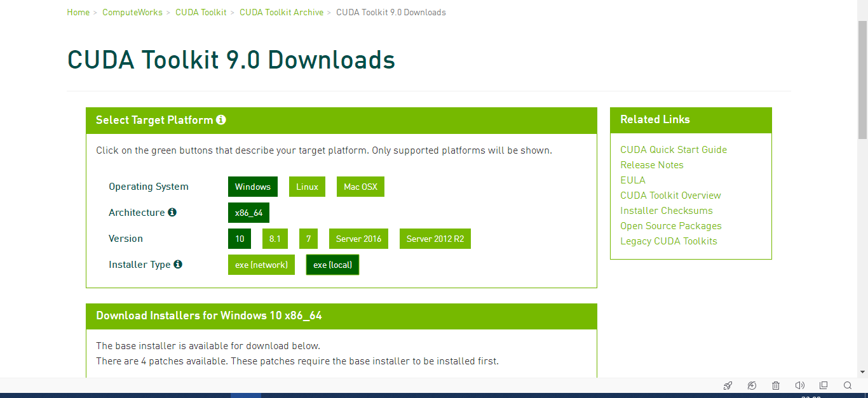This screenshot has height=398, width=868.
Task: Choose Server 2016 version
Action: click(358, 239)
